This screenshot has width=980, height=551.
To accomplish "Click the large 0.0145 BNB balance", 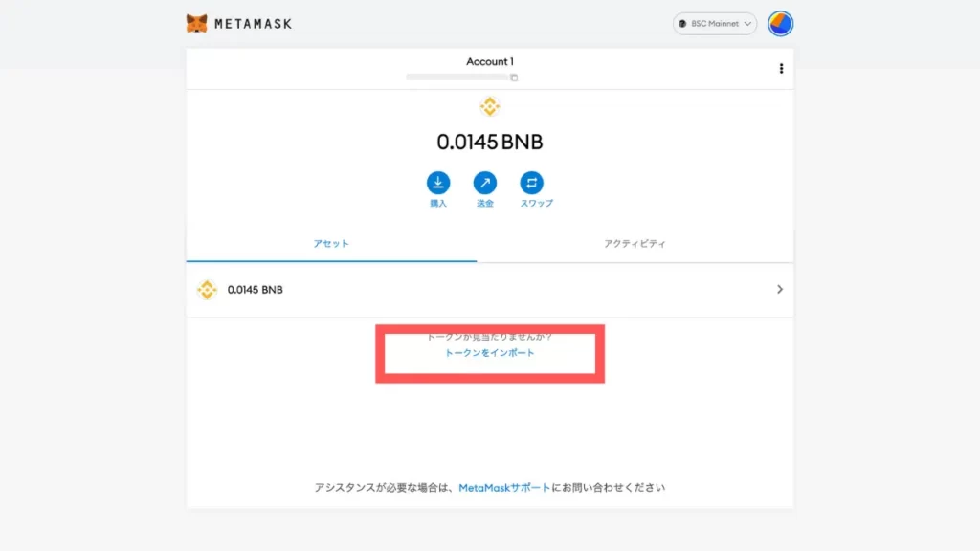I will pos(490,142).
